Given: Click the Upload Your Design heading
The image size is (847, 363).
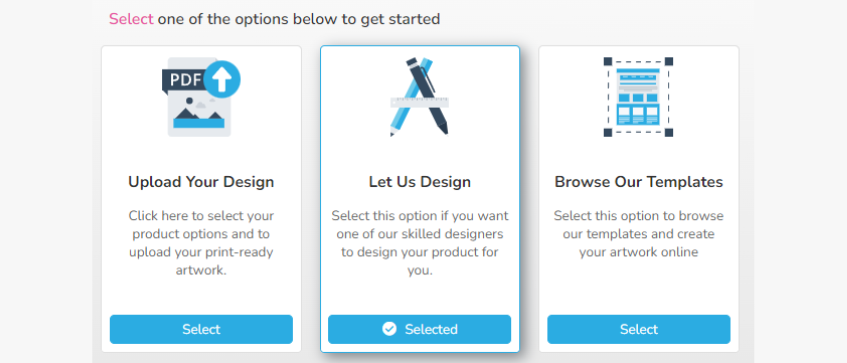Looking at the screenshot, I should pyautogui.click(x=201, y=182).
